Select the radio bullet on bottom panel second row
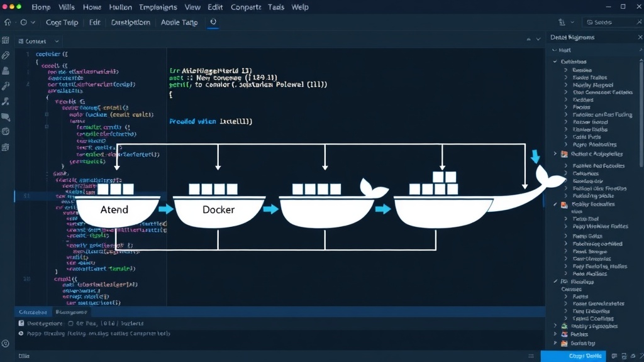Viewport: 644px width, 362px height. point(21,334)
